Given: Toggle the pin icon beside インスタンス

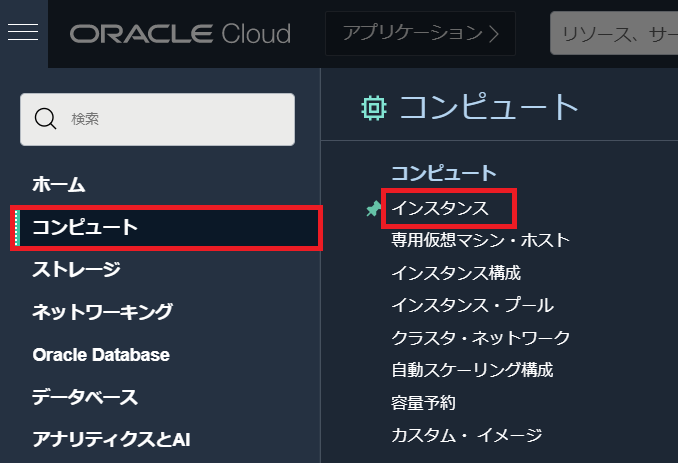Looking at the screenshot, I should tap(374, 208).
